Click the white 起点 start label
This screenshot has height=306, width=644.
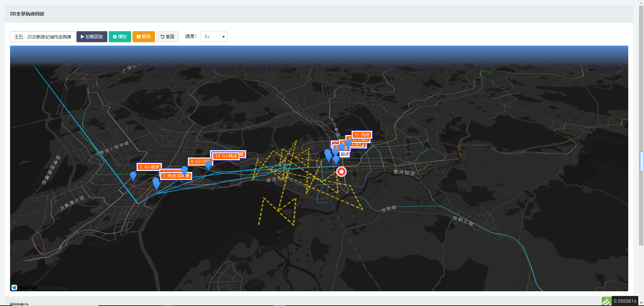pyautogui.click(x=345, y=154)
